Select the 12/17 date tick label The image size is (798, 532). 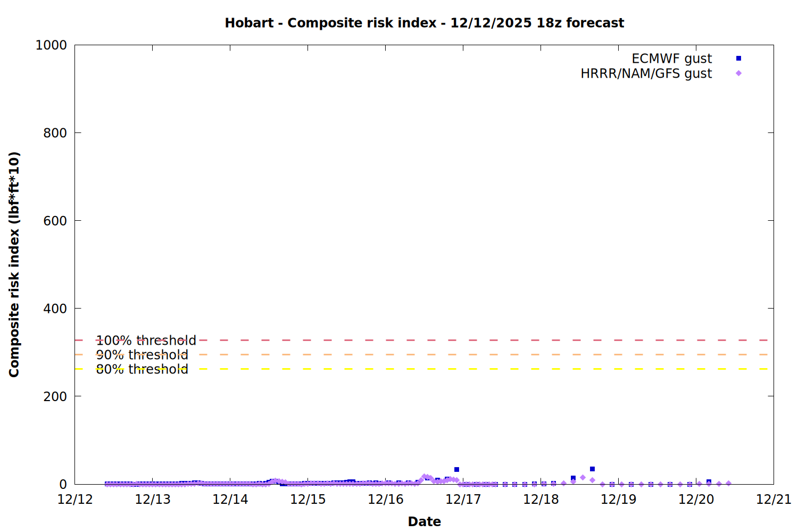[x=463, y=500]
